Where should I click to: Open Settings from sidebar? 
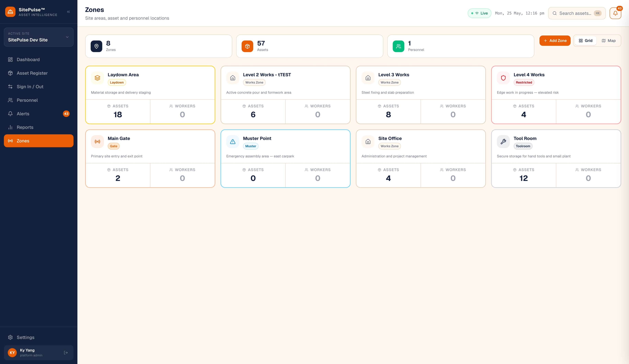[39, 337]
